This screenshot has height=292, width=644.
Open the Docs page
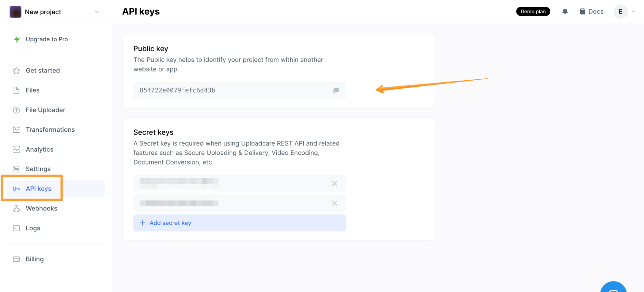coord(591,11)
